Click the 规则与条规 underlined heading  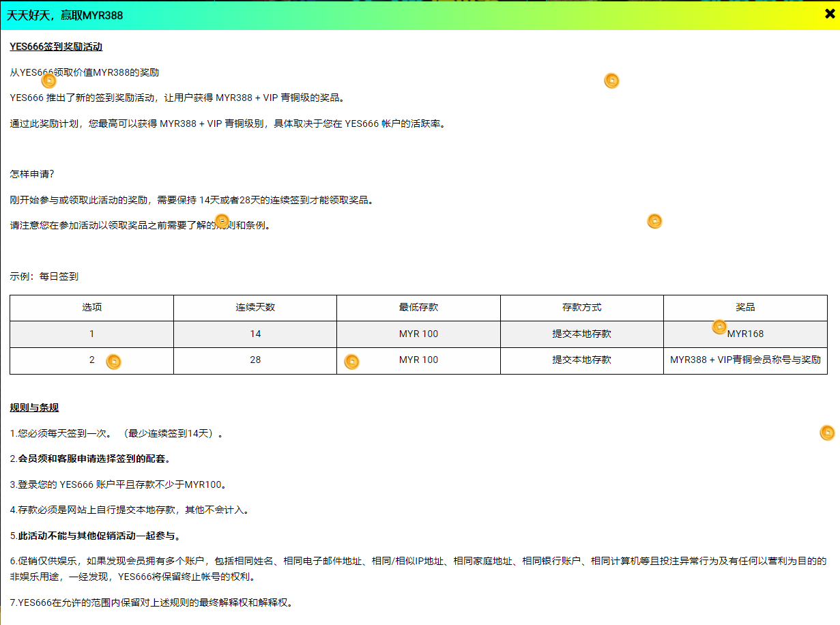coord(34,408)
